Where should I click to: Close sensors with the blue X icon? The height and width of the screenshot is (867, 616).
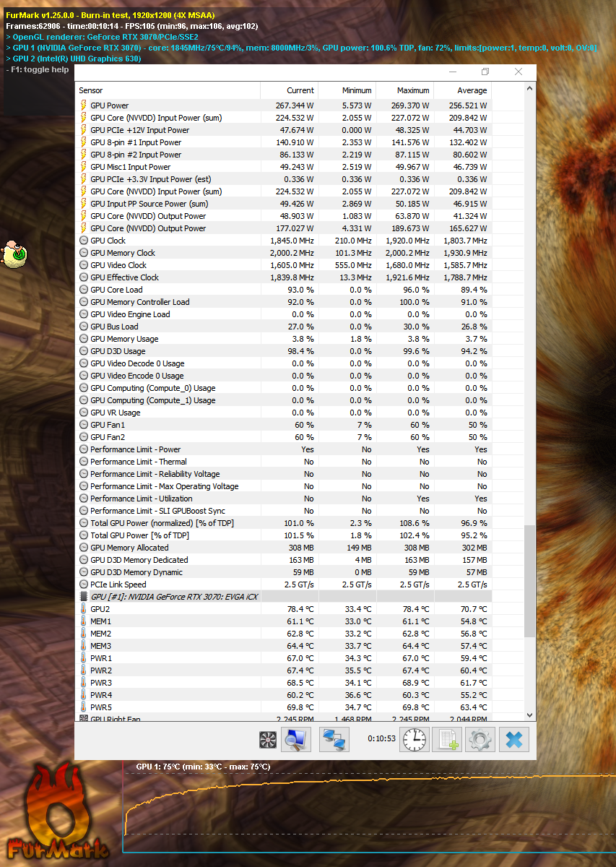(x=514, y=739)
